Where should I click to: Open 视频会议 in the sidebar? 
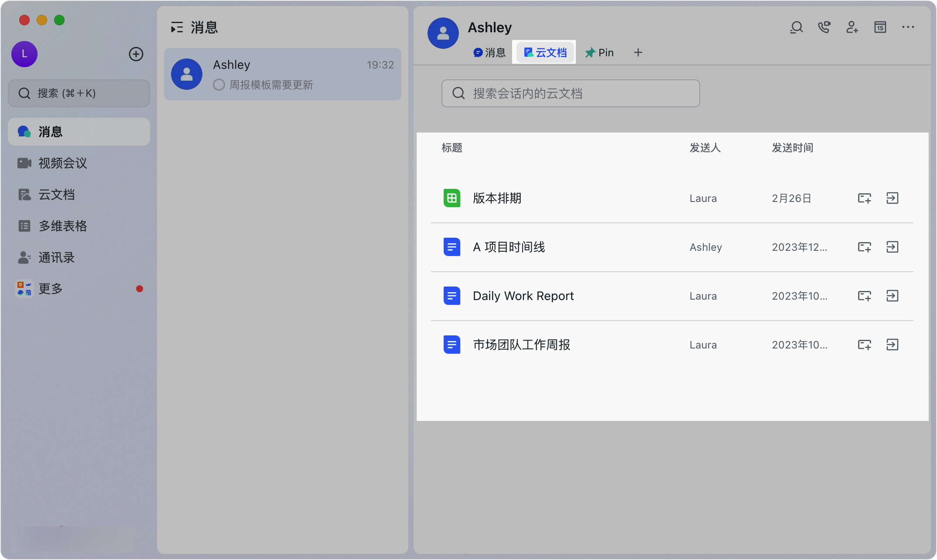79,163
